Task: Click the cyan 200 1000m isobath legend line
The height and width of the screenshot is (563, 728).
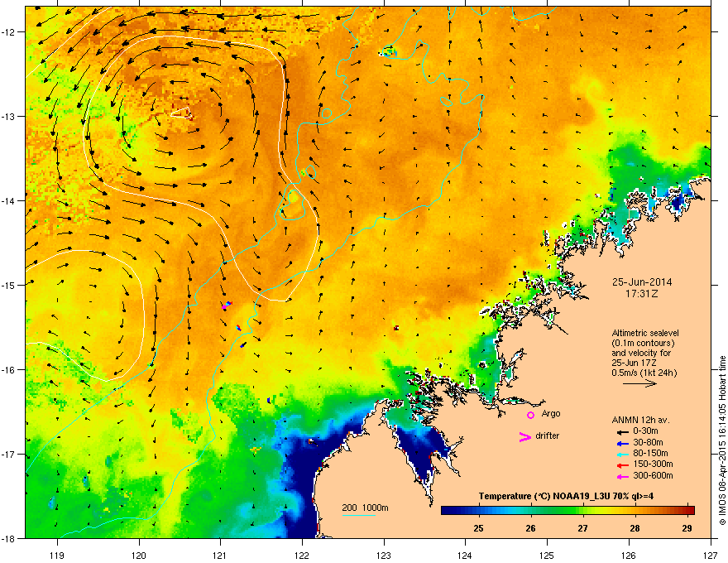Action: pos(359,515)
